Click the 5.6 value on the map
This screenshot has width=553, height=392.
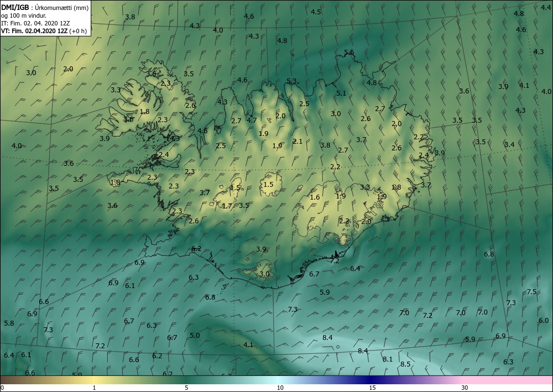pyautogui.click(x=349, y=53)
